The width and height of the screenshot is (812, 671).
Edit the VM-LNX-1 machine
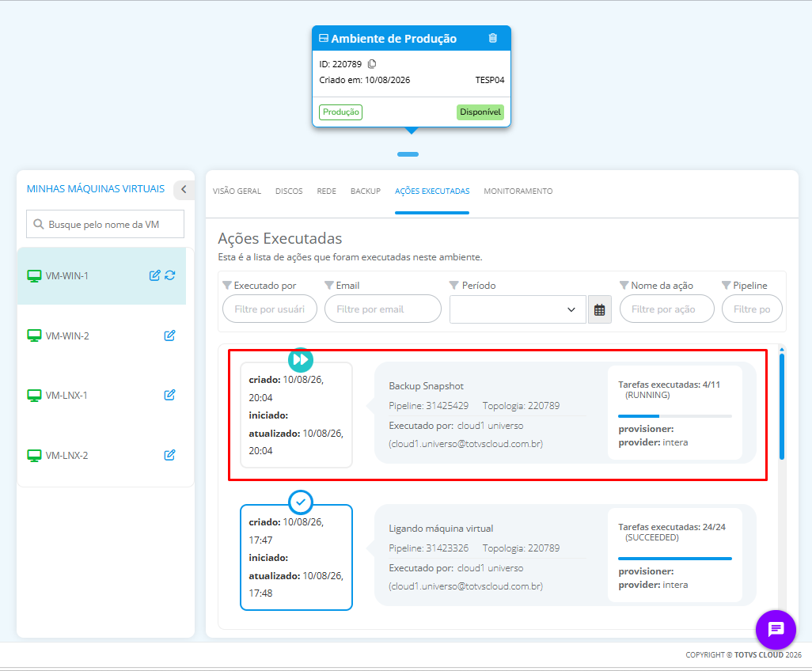[169, 395]
